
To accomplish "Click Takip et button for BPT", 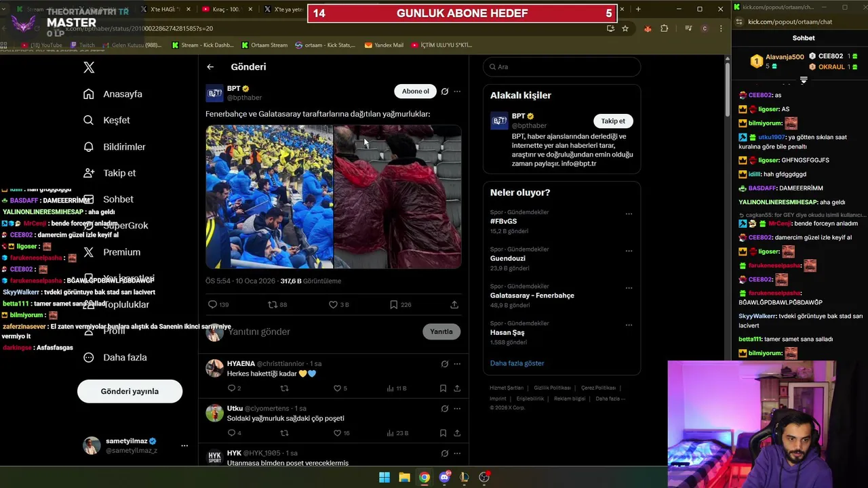I will click(613, 121).
